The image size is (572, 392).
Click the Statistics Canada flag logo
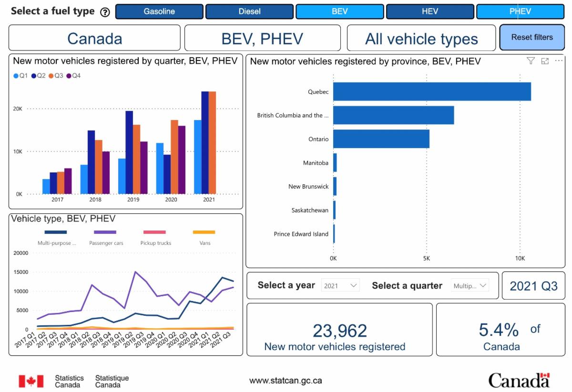point(31,381)
